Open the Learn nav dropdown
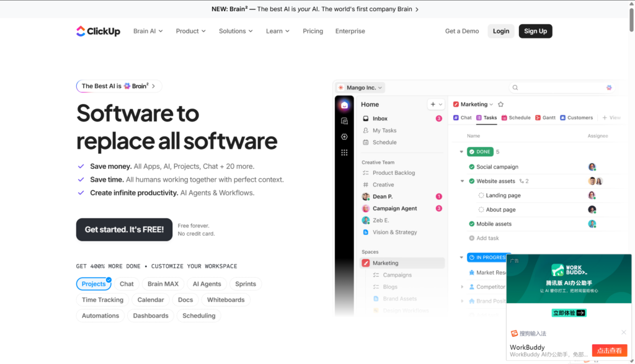635x364 pixels. [278, 31]
